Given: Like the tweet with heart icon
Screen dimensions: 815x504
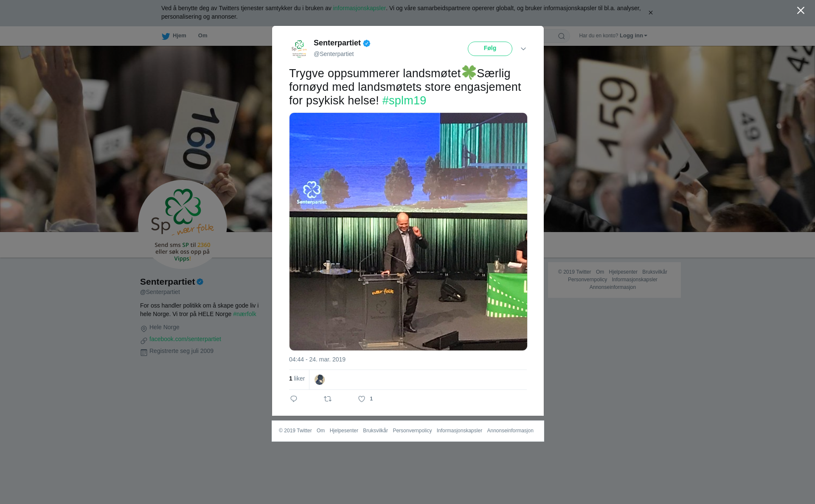Looking at the screenshot, I should pos(362,399).
